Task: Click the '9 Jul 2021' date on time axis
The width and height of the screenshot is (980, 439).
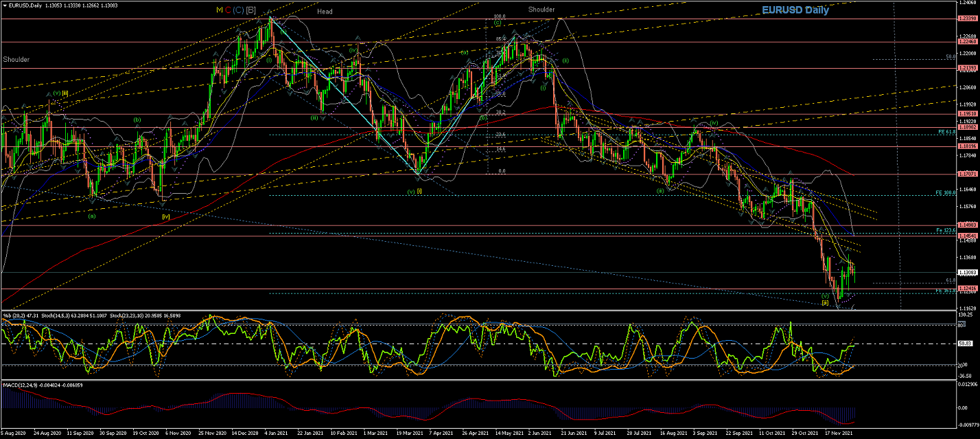Action: (605, 434)
